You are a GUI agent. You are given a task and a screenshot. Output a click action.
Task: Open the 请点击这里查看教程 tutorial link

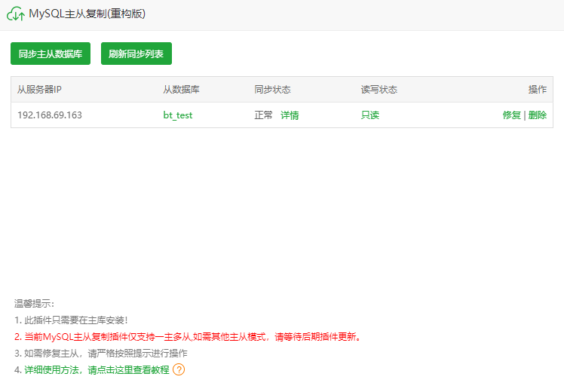pyautogui.click(x=129, y=369)
